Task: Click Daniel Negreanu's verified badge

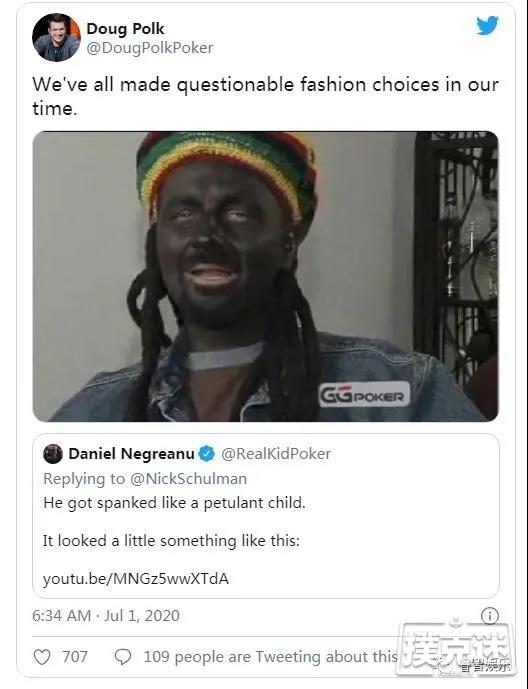Action: [x=207, y=453]
